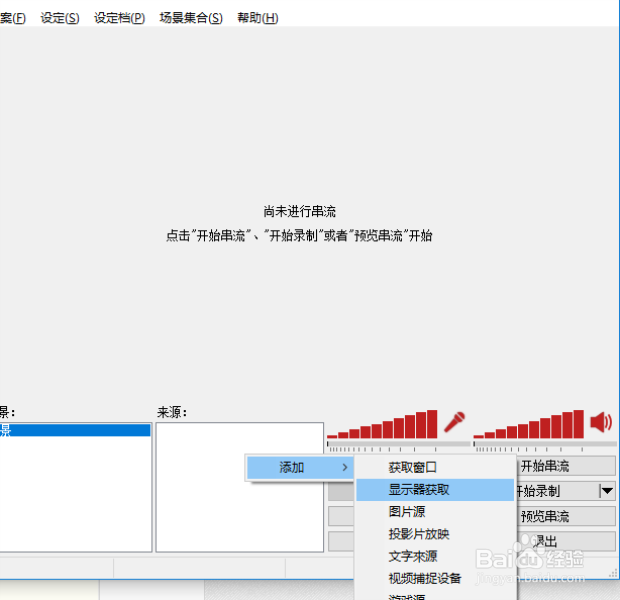Click inside the 来源 sources list box
Screen dimensions: 620x600
click(x=240, y=487)
